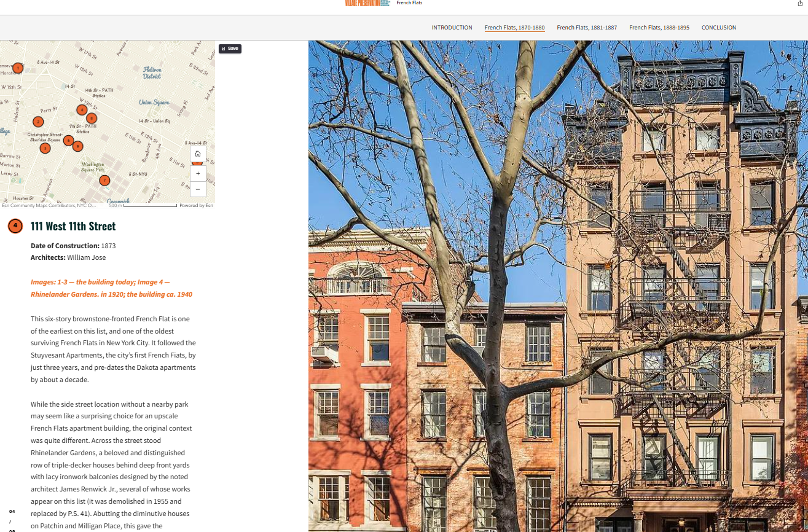Viewport: 808px width, 532px height.
Task: Click the 500 m map scale bar
Action: click(143, 206)
